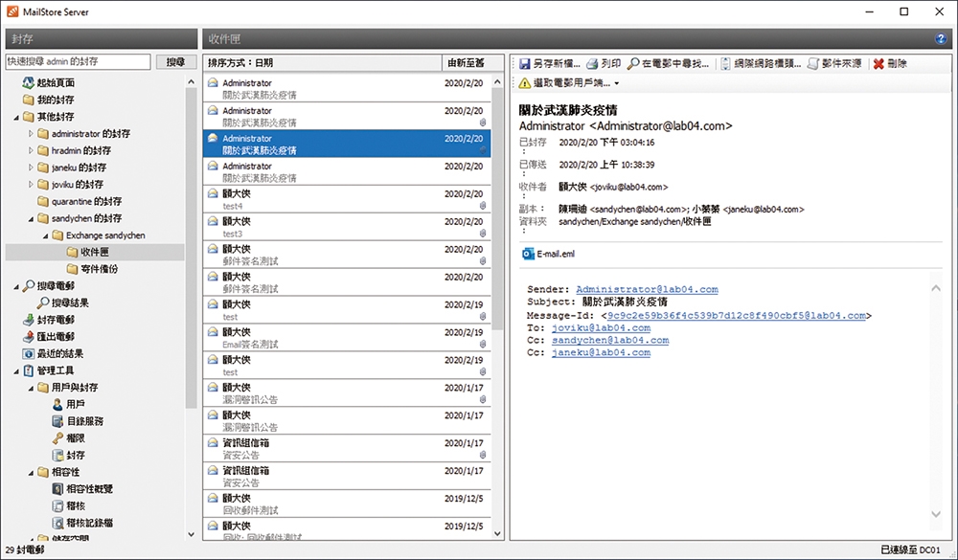Click the 搜尋 search button

[x=176, y=61]
